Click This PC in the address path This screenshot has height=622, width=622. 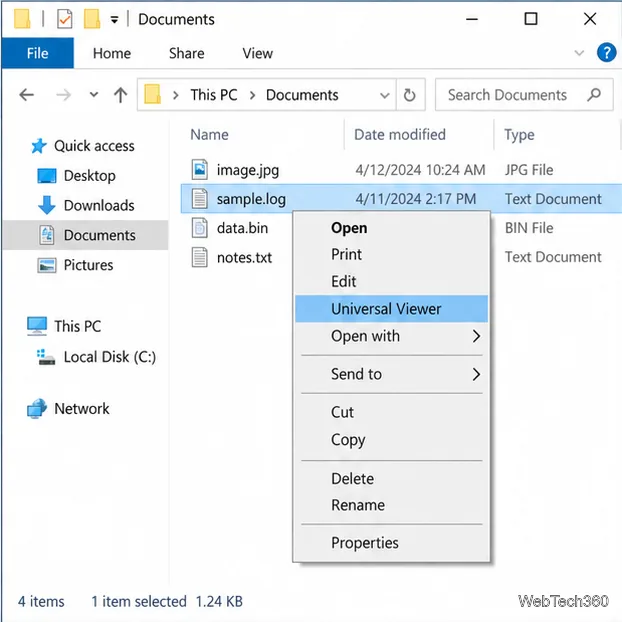click(214, 95)
